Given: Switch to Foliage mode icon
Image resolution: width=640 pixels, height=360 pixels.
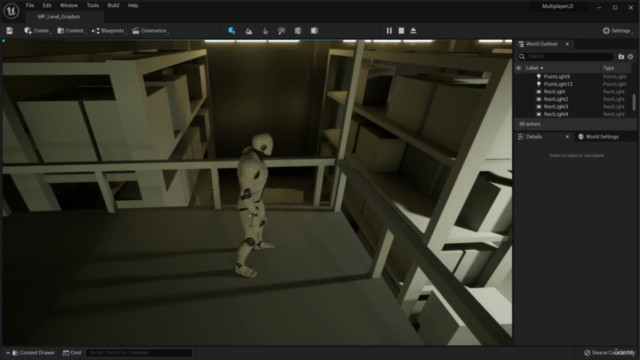Looking at the screenshot, I should coord(265,31).
